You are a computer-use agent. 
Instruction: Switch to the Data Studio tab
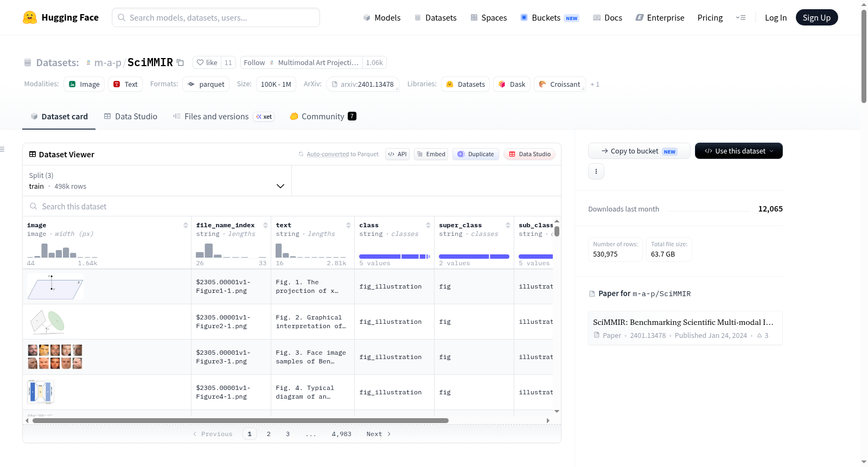(x=131, y=116)
